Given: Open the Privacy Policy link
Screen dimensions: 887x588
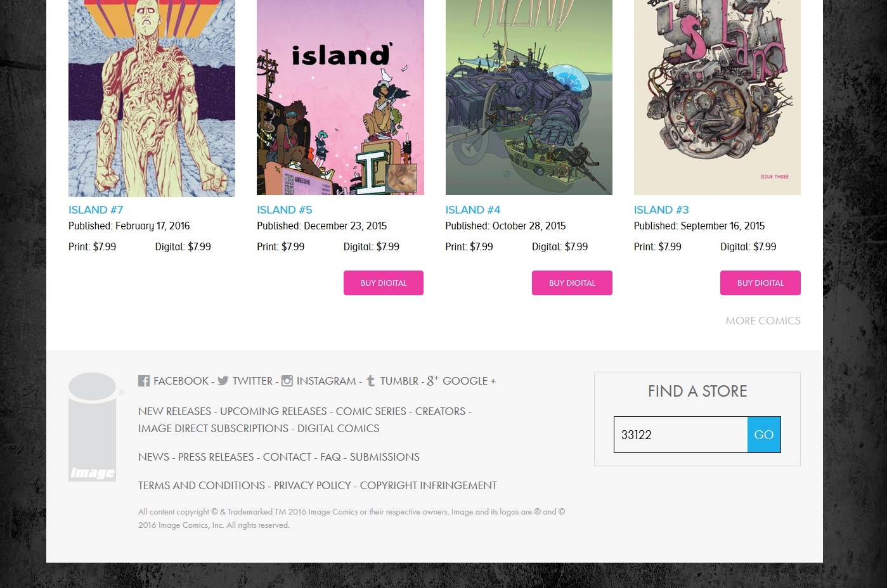Looking at the screenshot, I should tap(313, 485).
